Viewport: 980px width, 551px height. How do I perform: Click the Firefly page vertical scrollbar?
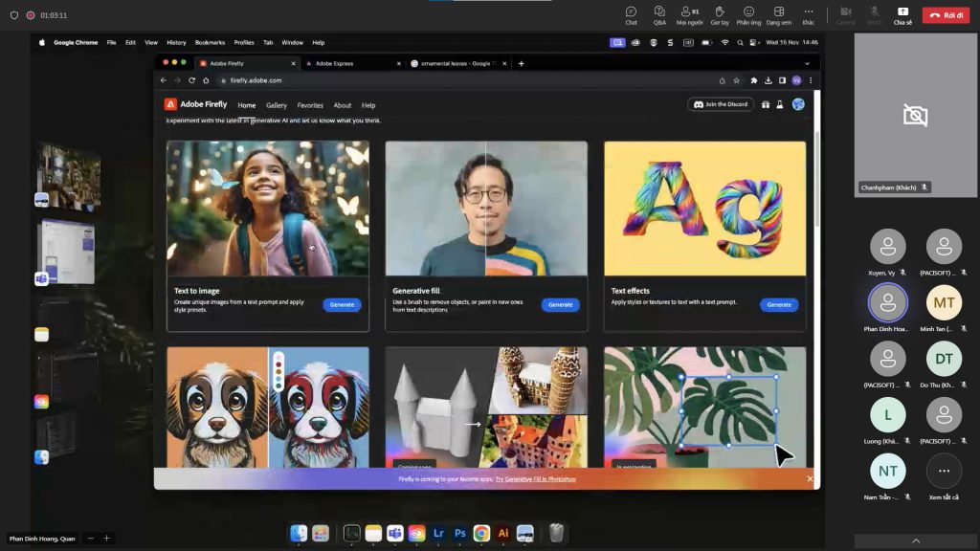click(817, 181)
